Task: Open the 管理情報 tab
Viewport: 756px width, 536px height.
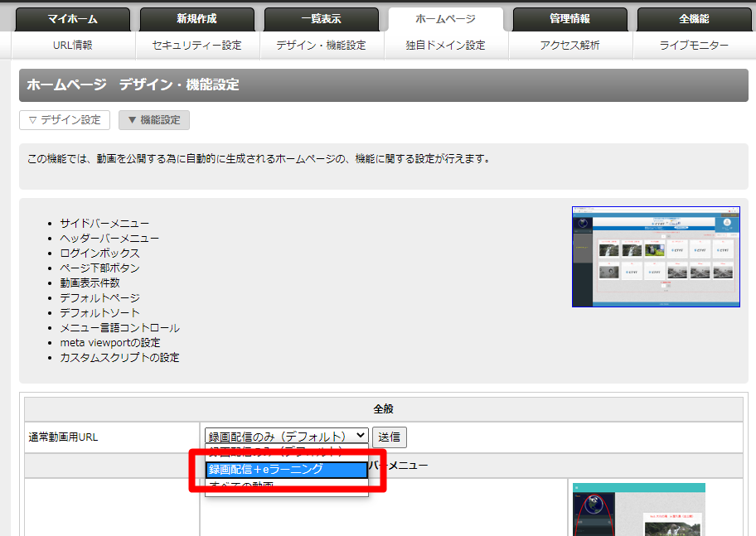Action: click(x=569, y=19)
